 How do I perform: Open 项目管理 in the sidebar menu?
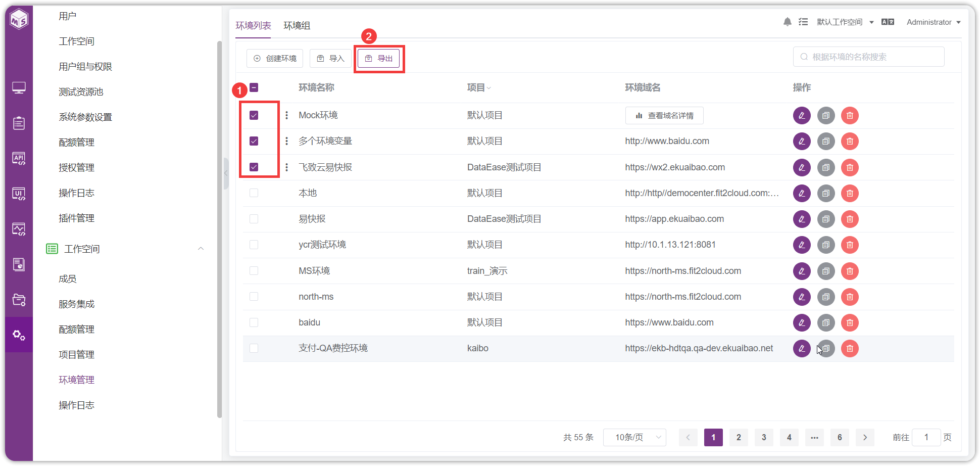click(77, 355)
